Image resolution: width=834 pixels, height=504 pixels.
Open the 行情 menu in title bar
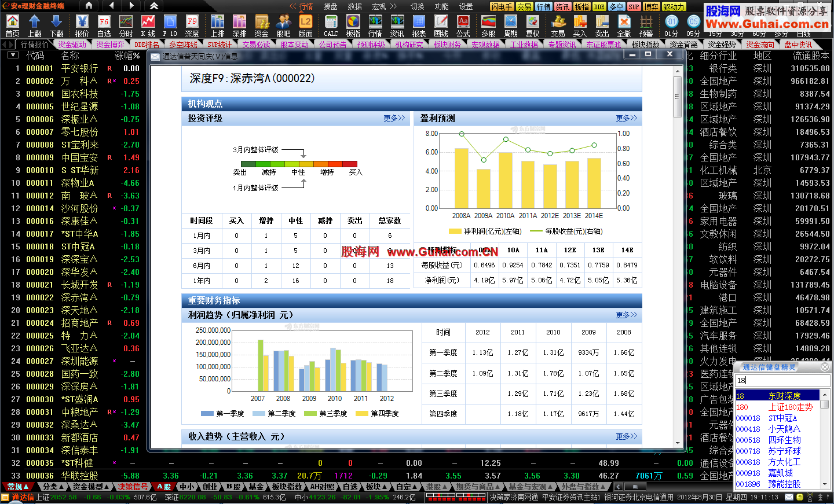click(x=306, y=6)
